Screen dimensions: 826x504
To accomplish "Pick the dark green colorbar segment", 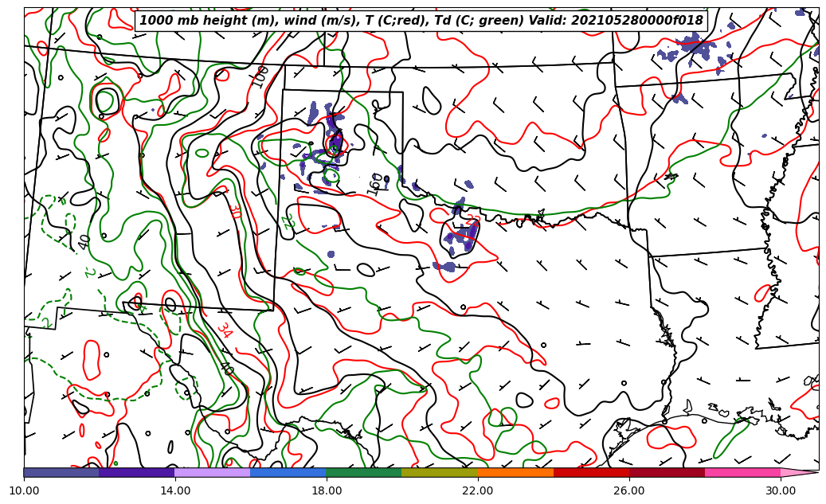I will pos(364,472).
